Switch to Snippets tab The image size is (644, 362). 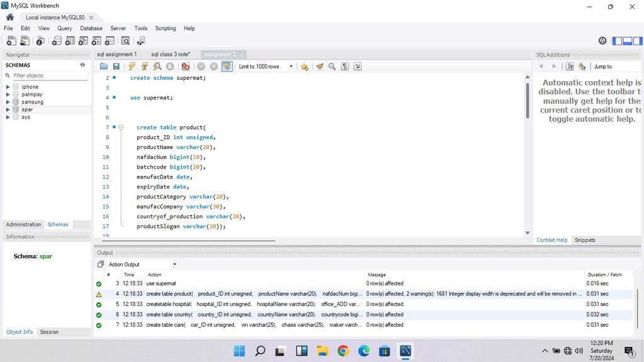(x=585, y=240)
